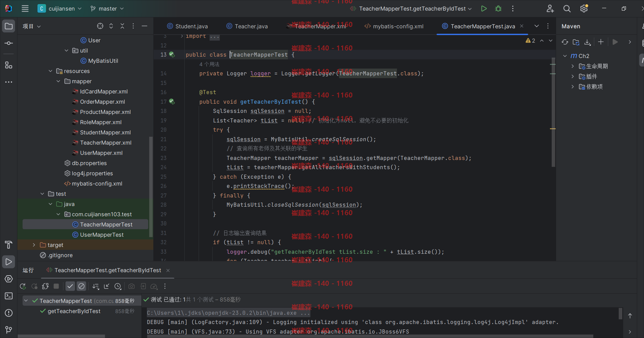Stop the running process
This screenshot has height=338, width=644.
(57, 286)
